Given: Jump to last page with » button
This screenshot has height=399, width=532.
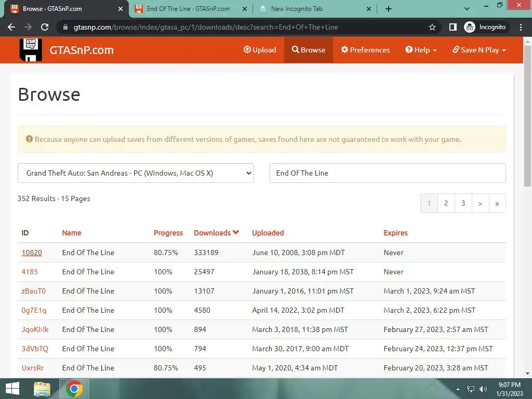Looking at the screenshot, I should tap(497, 203).
